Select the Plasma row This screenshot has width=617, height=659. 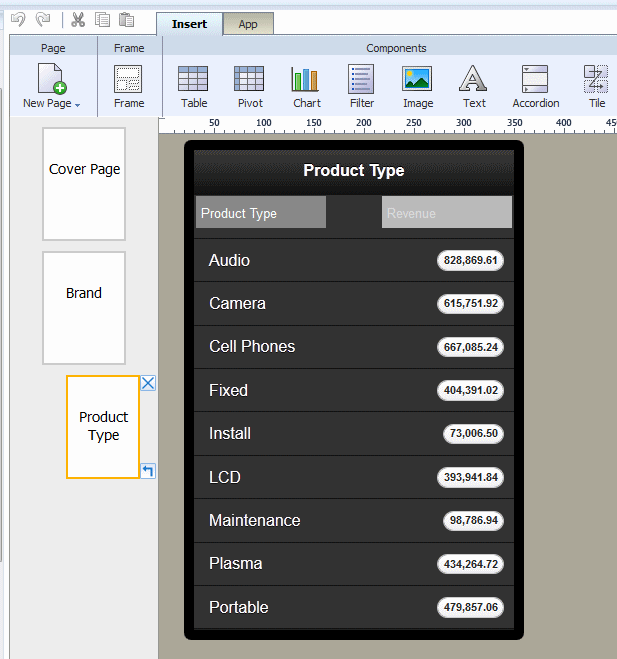tap(354, 564)
